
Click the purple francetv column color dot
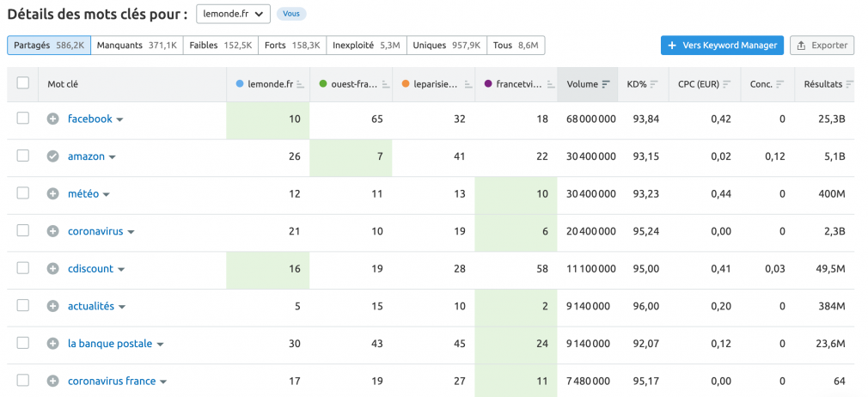pos(488,84)
